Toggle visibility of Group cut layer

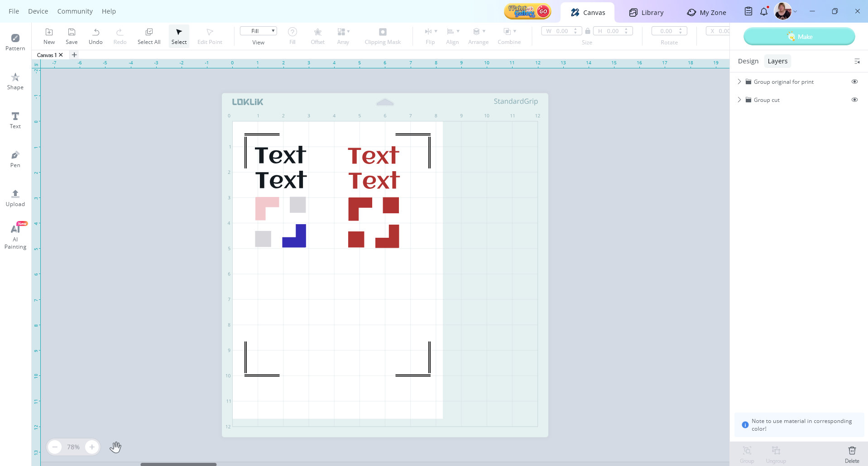click(854, 100)
